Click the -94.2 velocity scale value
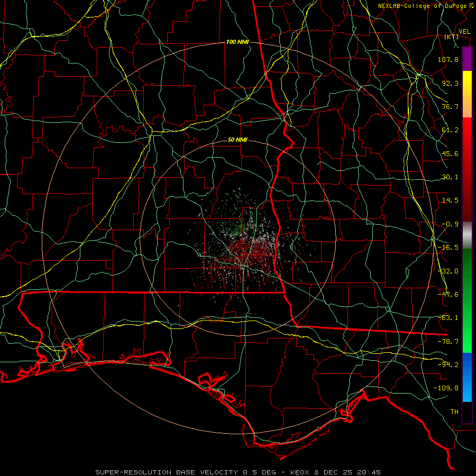The width and height of the screenshot is (476, 476). coord(448,365)
